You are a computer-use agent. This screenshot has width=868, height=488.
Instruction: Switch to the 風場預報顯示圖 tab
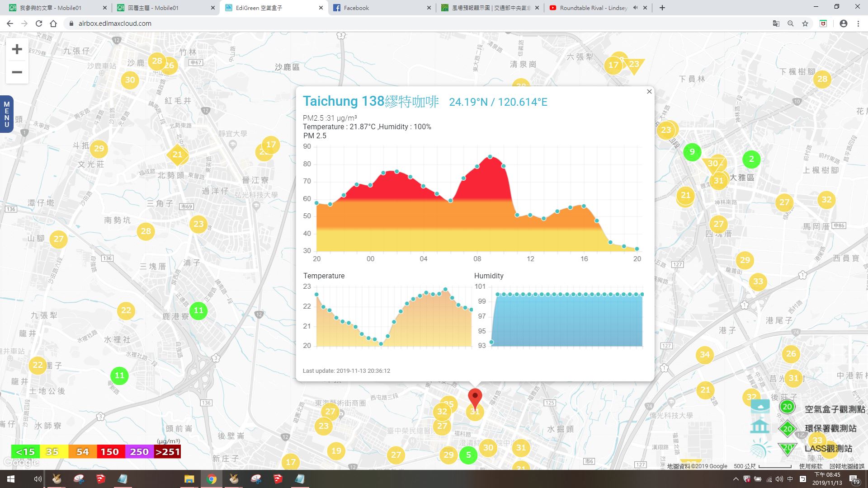(490, 8)
